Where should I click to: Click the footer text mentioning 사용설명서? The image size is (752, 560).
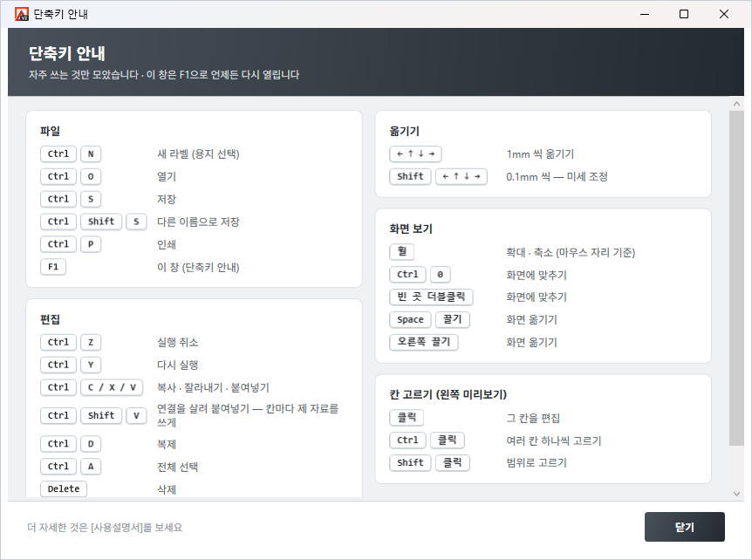105,528
